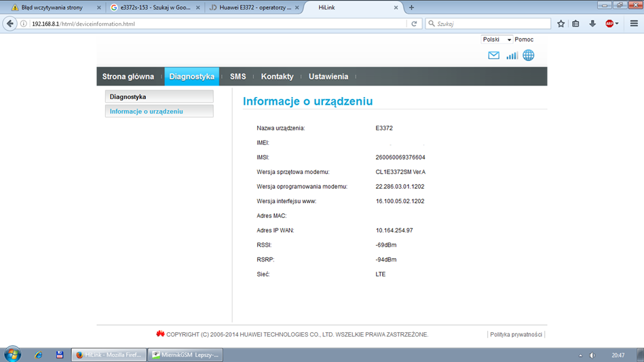
Task: Expand the Polski language dropdown
Action: pyautogui.click(x=497, y=39)
